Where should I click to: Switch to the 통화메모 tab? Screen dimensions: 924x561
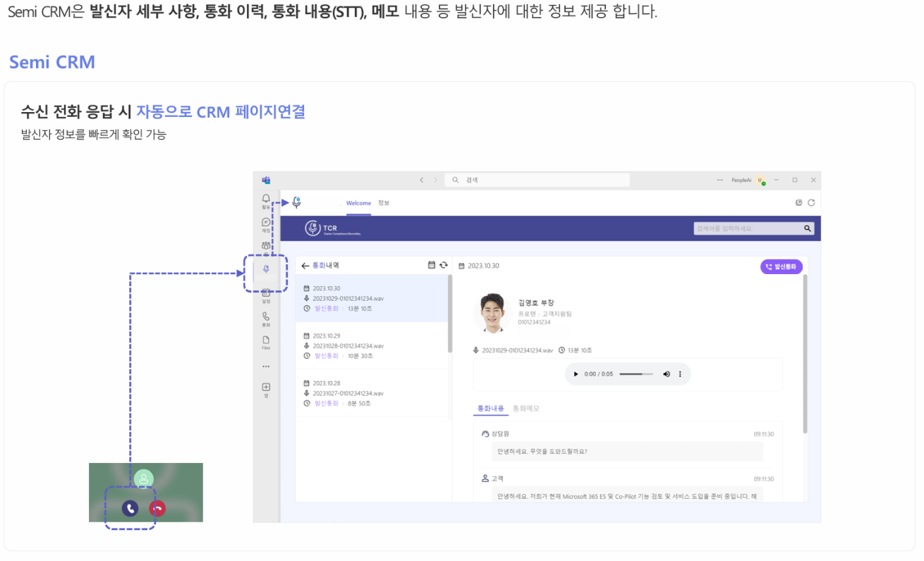point(525,409)
